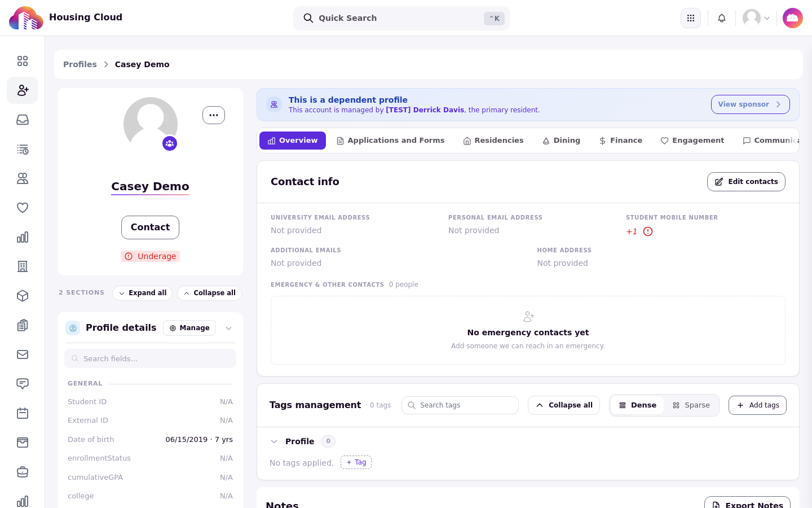812x508 pixels.
Task: Switch tags view to Sparse
Action: pyautogui.click(x=691, y=405)
